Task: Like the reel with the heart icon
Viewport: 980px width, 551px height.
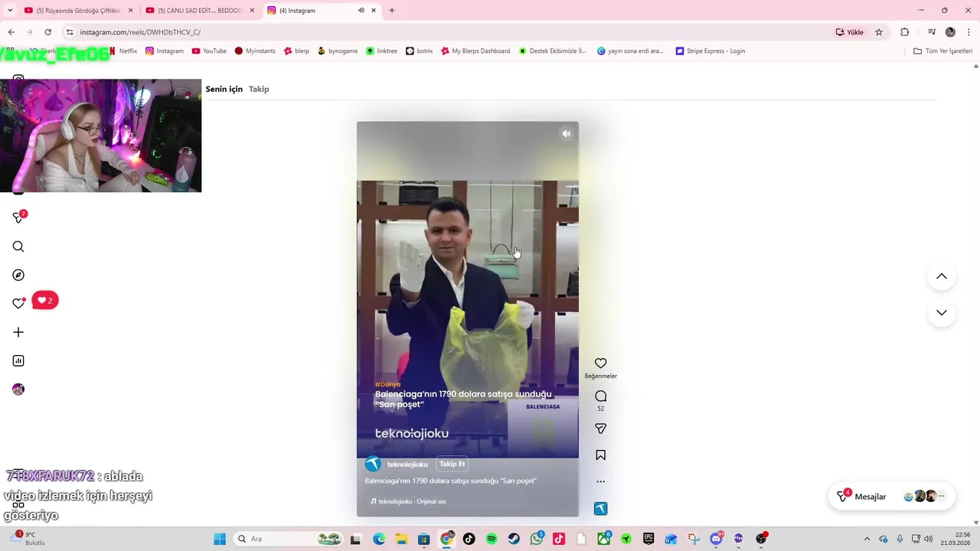Action: [600, 364]
